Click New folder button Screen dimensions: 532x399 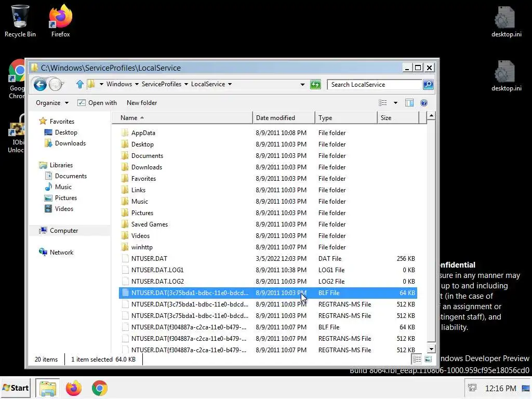pos(142,103)
